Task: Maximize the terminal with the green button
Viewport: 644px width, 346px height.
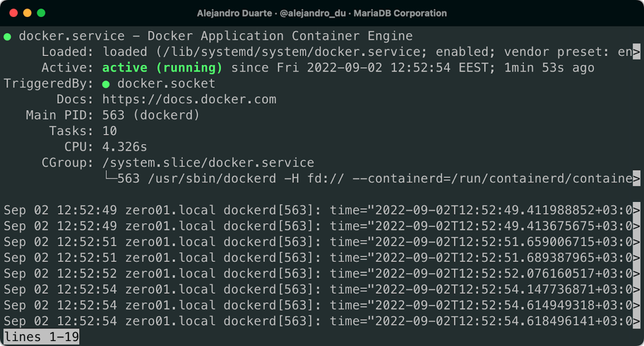Action: 42,13
